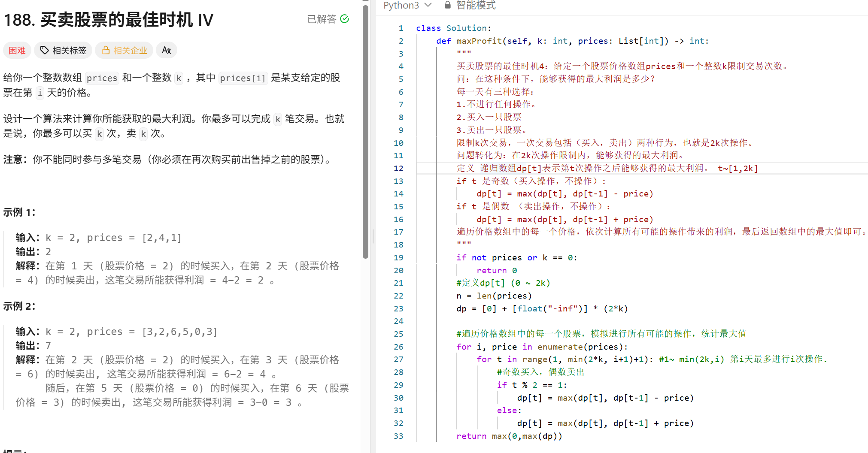Open the 相关企业 companies panel
868x453 pixels.
(124, 50)
